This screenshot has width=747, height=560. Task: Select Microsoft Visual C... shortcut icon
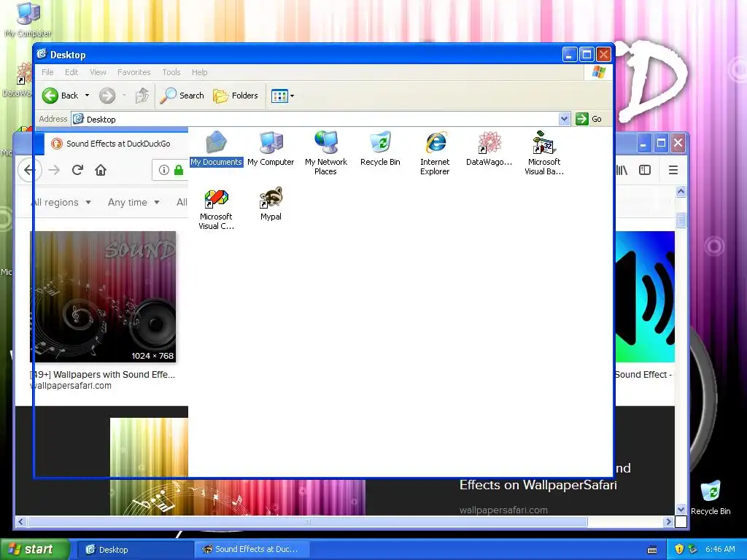[216, 209]
